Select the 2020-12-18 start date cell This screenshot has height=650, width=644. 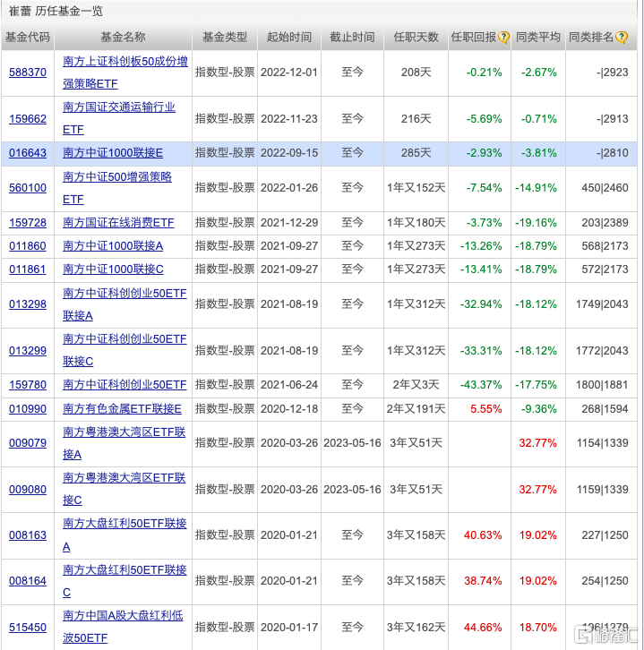coord(289,409)
